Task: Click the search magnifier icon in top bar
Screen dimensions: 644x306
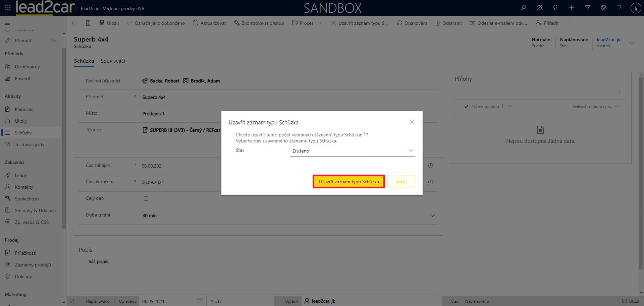Action: pos(523,8)
